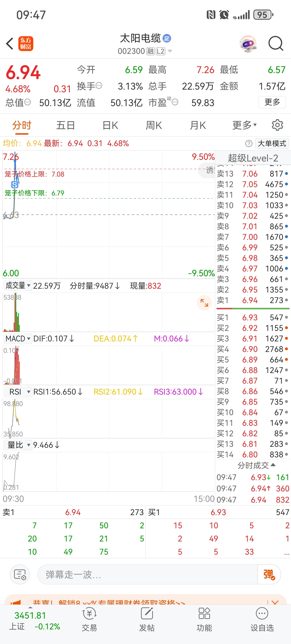Expand the 更多 chart period dropdown
Viewport: 291px width, 644px height.
(x=245, y=125)
